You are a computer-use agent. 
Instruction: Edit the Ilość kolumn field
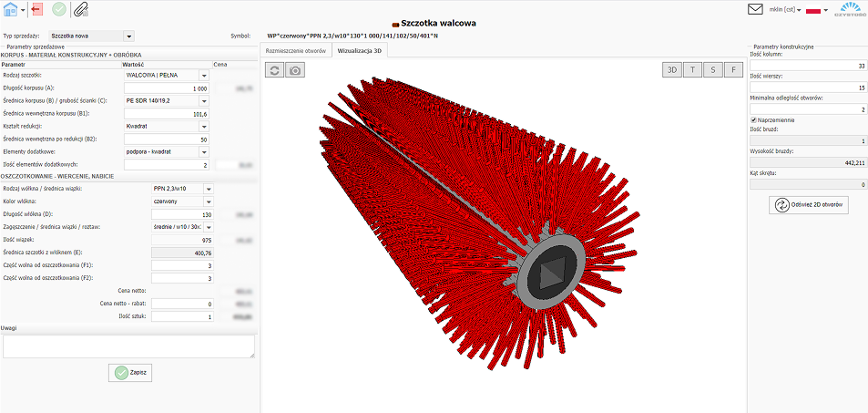coord(808,66)
